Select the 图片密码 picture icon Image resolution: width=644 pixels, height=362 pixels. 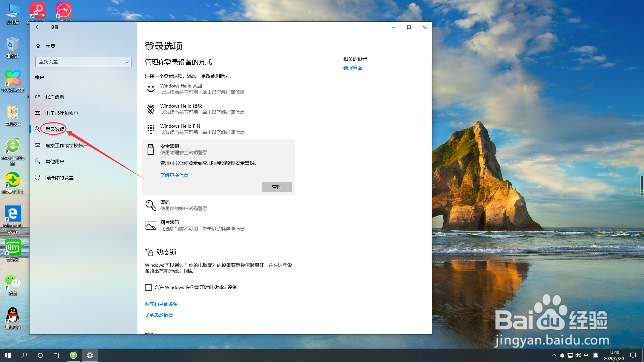click(151, 225)
